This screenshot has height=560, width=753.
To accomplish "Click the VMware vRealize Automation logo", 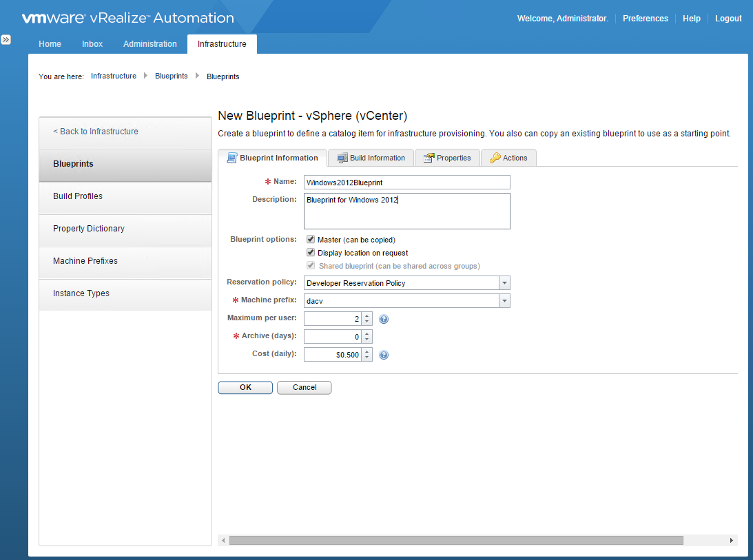I will click(127, 18).
